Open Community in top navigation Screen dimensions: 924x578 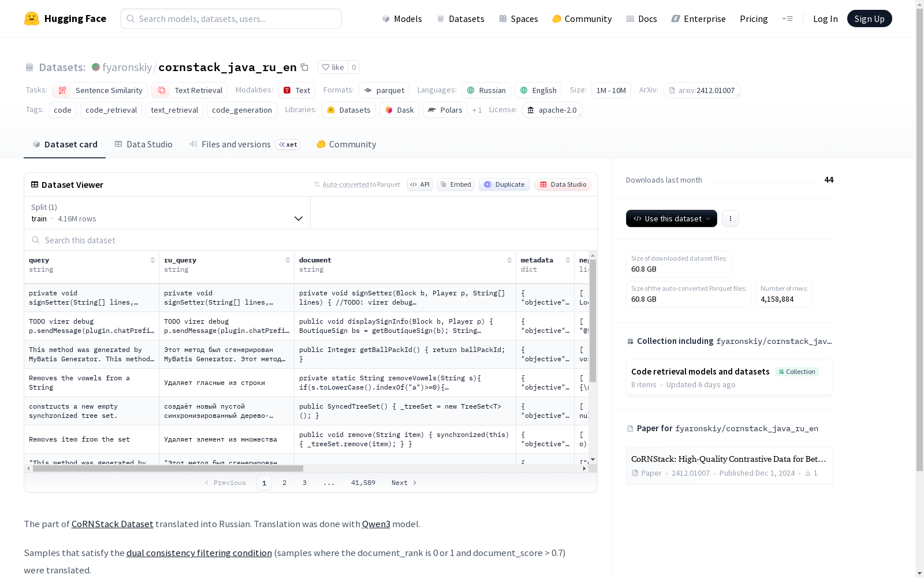pos(582,18)
